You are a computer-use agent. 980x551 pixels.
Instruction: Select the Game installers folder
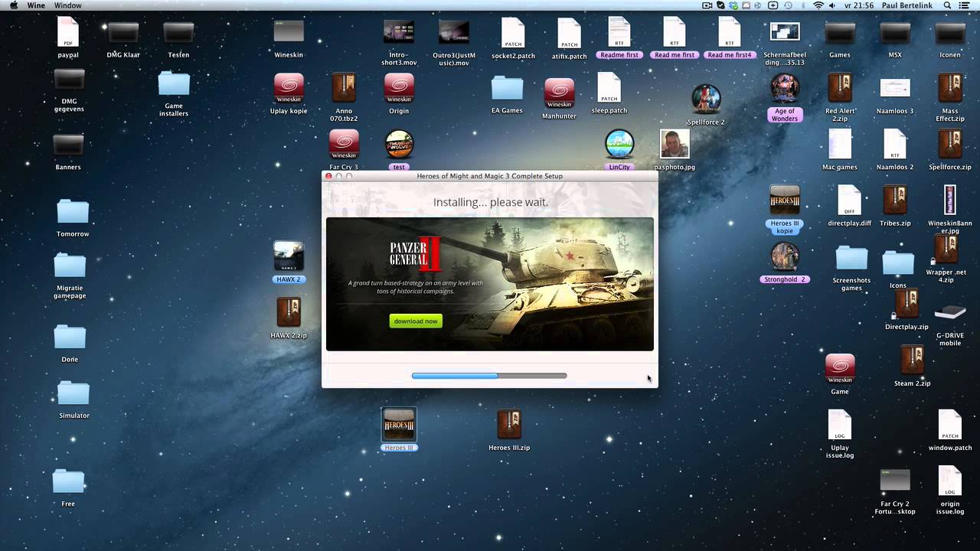tap(174, 84)
